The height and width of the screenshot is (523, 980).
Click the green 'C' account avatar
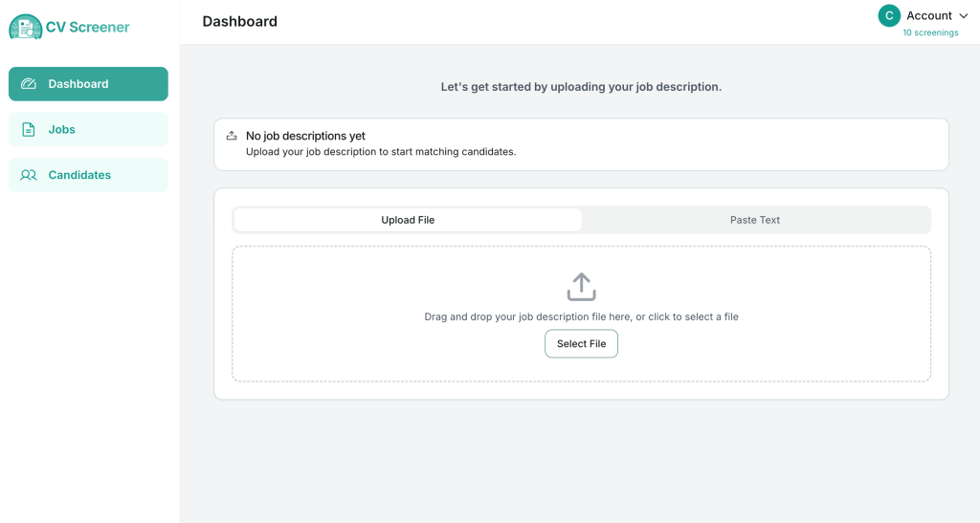(x=889, y=15)
